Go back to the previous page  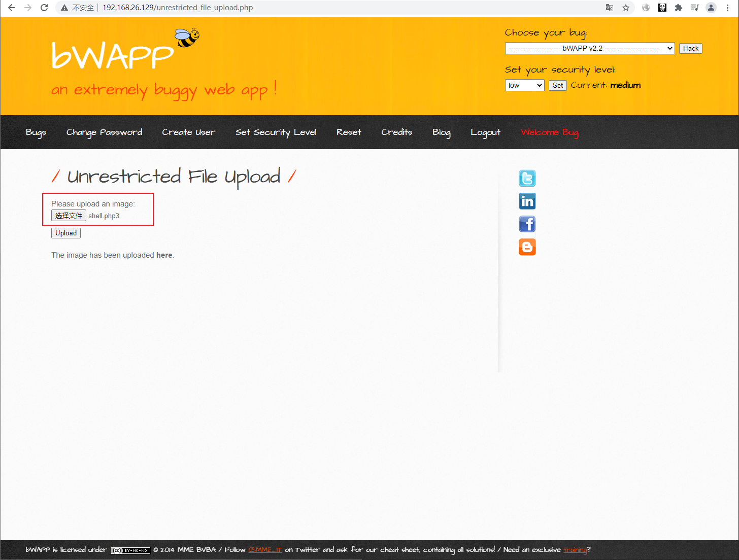12,8
